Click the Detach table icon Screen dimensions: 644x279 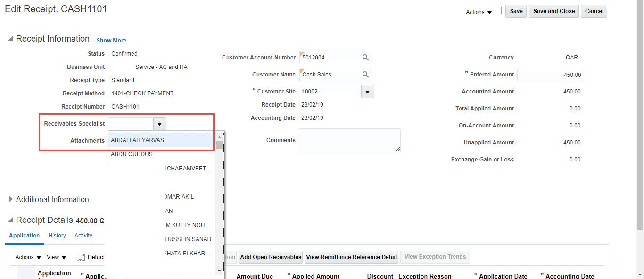(x=80, y=257)
